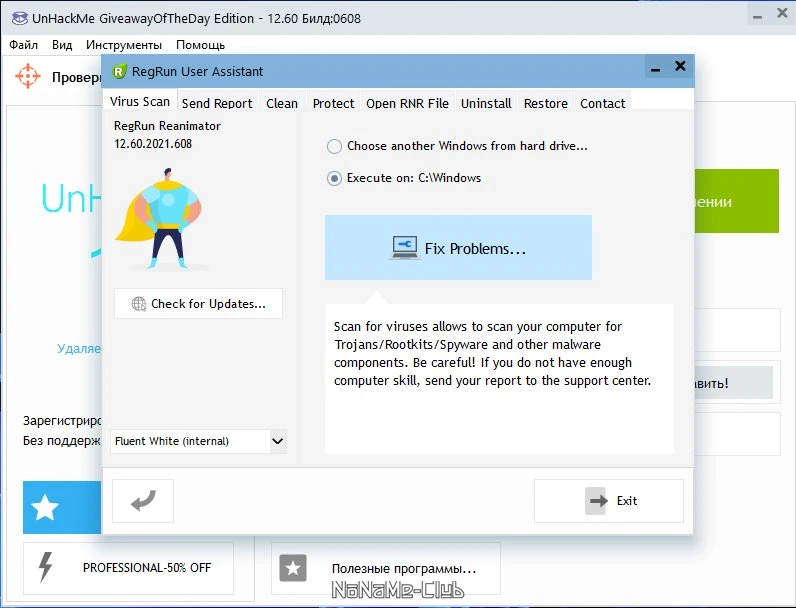Click the RegRun Reanimator label
The width and height of the screenshot is (796, 608).
[167, 126]
